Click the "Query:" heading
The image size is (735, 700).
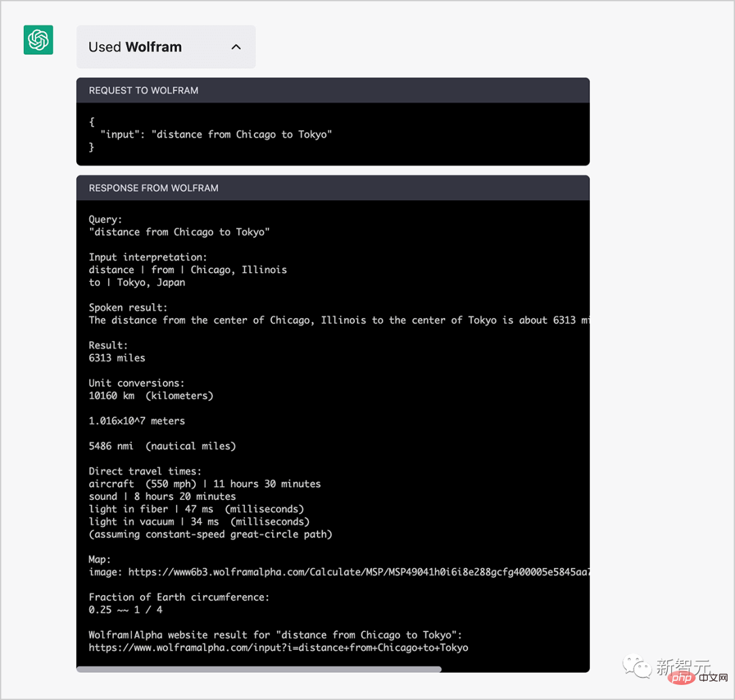point(105,220)
